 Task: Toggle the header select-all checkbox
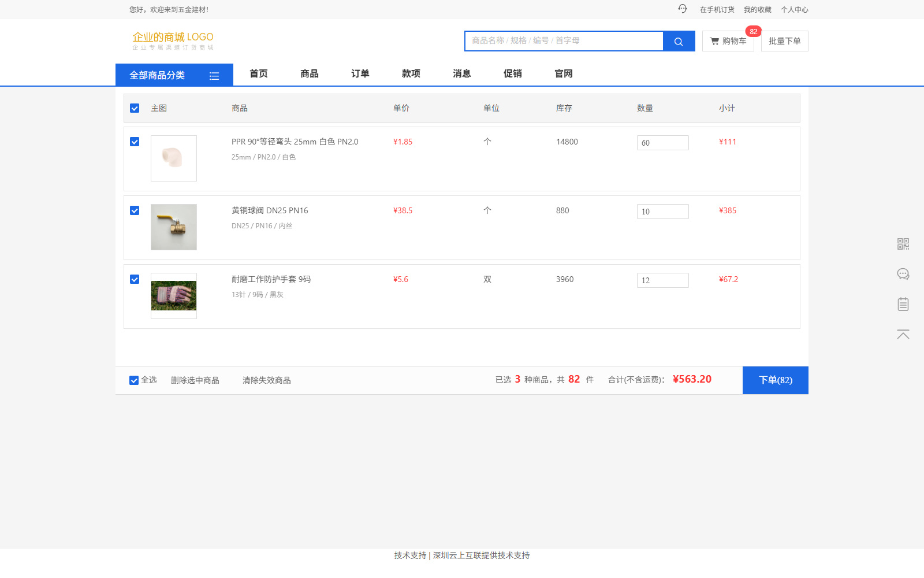pos(135,108)
